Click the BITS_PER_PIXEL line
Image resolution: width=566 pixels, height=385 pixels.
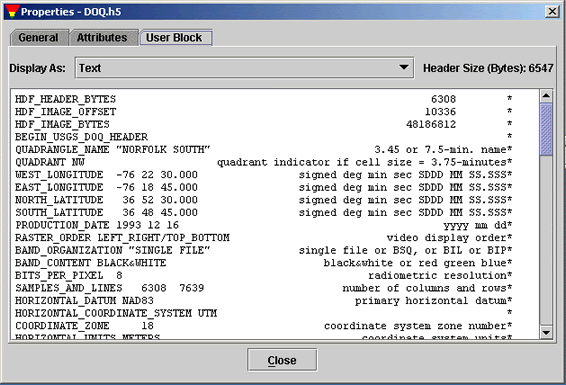(264, 275)
